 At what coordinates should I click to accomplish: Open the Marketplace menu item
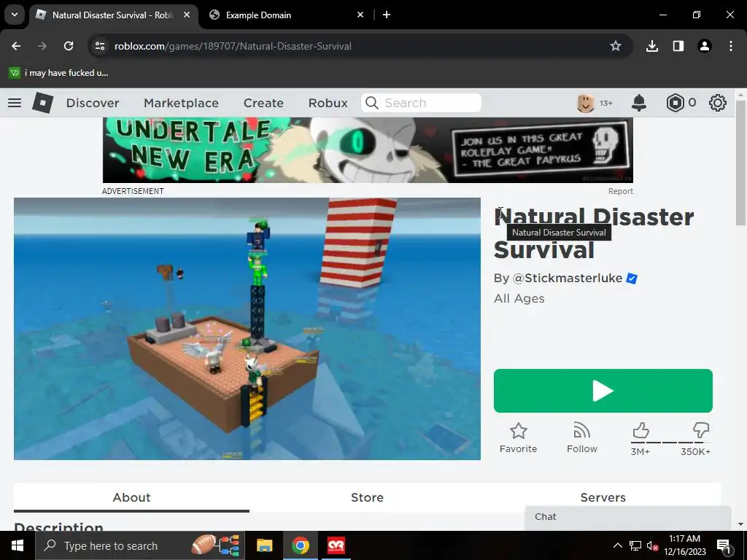pos(181,103)
